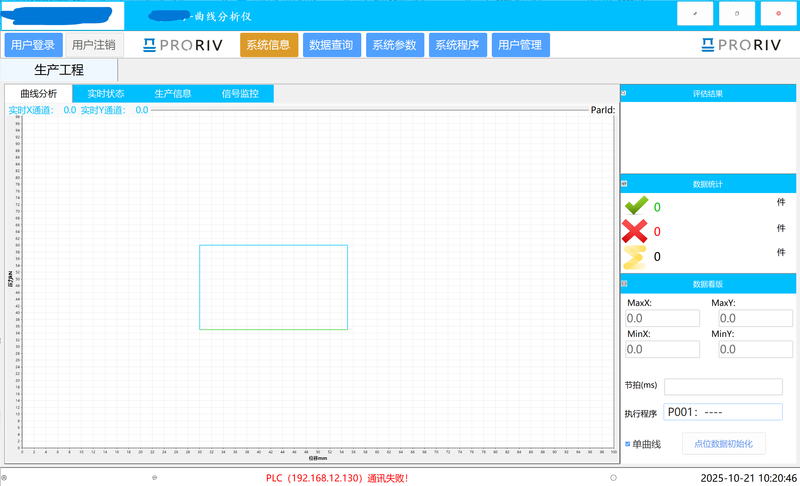Image resolution: width=800 pixels, height=486 pixels.
Task: Toggle the 单曲线 checkbox
Action: (628, 444)
